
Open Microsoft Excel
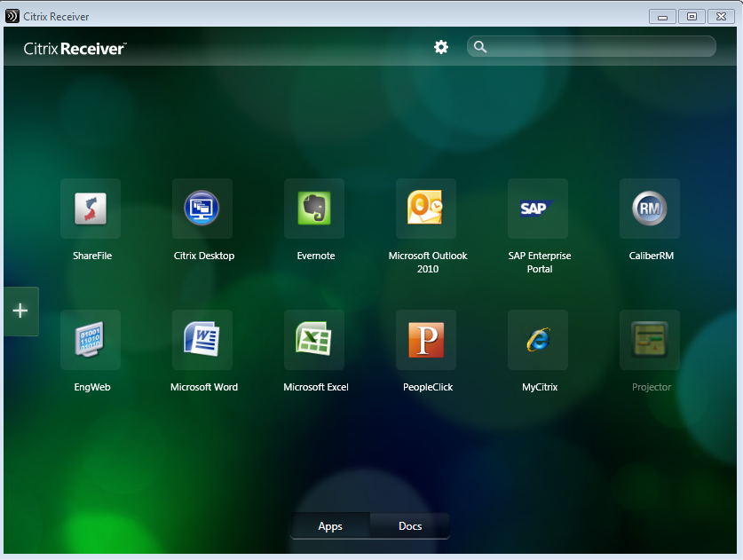[x=314, y=340]
